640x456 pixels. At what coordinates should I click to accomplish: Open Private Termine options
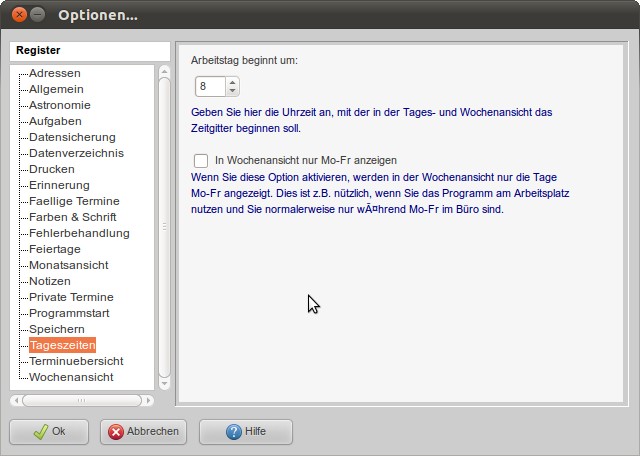(71, 297)
